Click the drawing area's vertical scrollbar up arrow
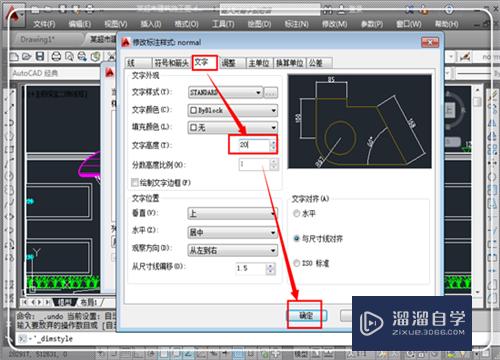Screen dimensions: 500x360 477,90
